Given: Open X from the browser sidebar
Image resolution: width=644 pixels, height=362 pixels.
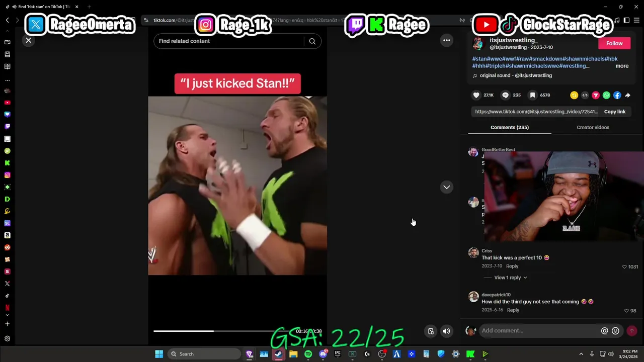Looking at the screenshot, I should (7, 284).
